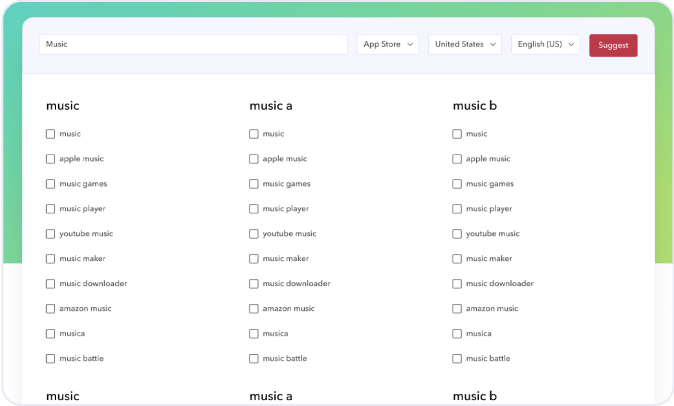Tick music games in the music a column

pyautogui.click(x=254, y=184)
